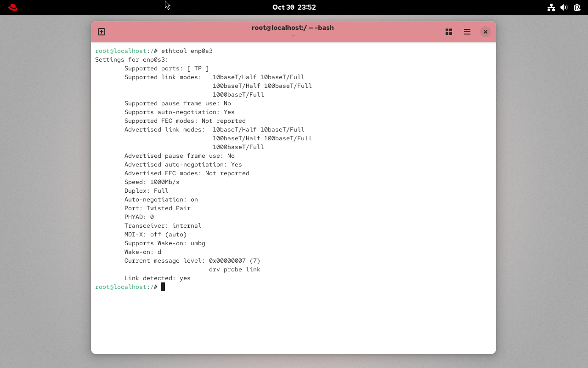Screen dimensions: 588x368
Task: Click the network topology icon in the top bar
Action: coord(551,7)
